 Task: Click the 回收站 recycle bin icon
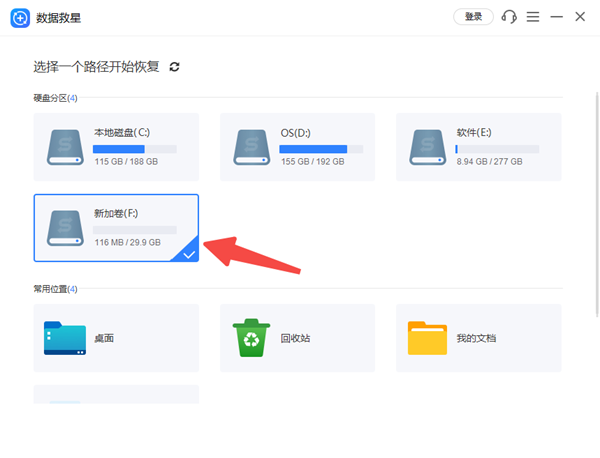coord(251,338)
